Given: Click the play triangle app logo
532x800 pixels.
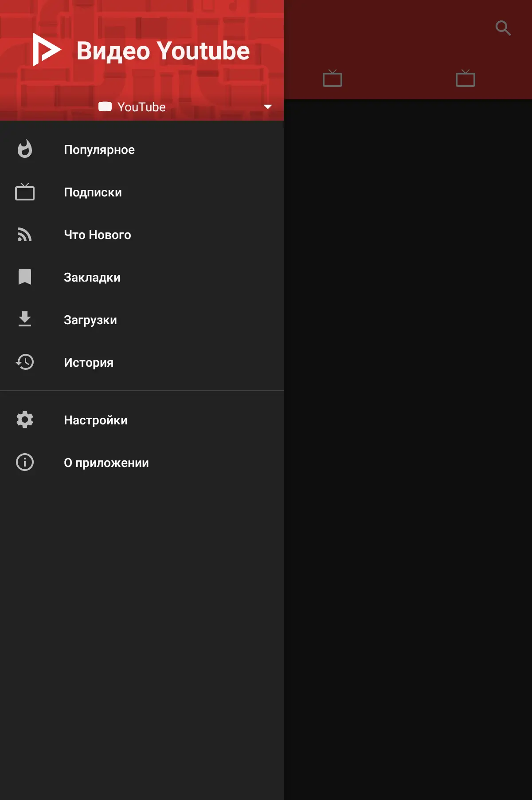Looking at the screenshot, I should click(47, 49).
